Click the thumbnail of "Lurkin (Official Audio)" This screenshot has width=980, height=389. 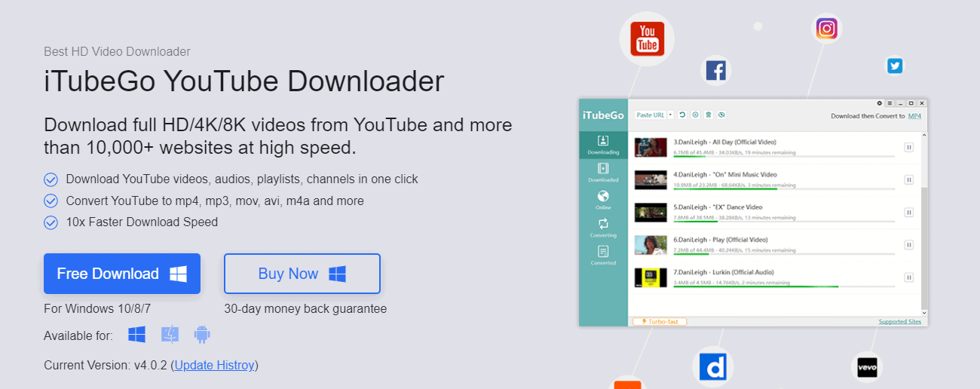pos(651,277)
